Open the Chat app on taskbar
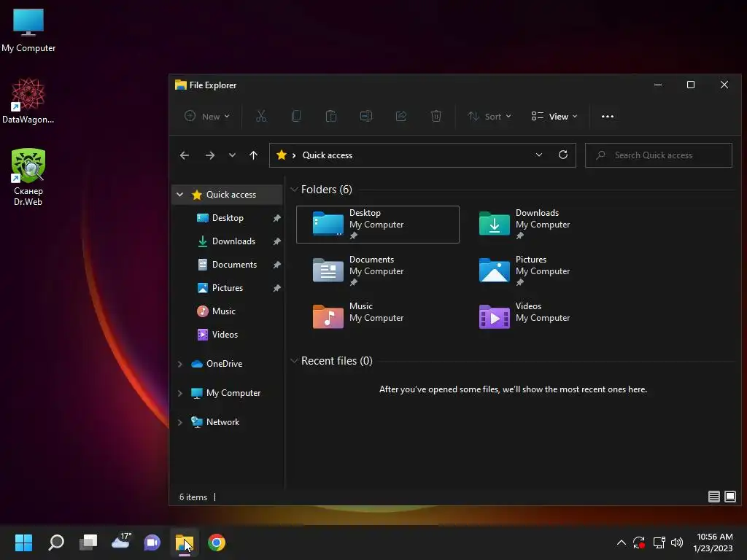This screenshot has height=560, width=747. coord(152,542)
